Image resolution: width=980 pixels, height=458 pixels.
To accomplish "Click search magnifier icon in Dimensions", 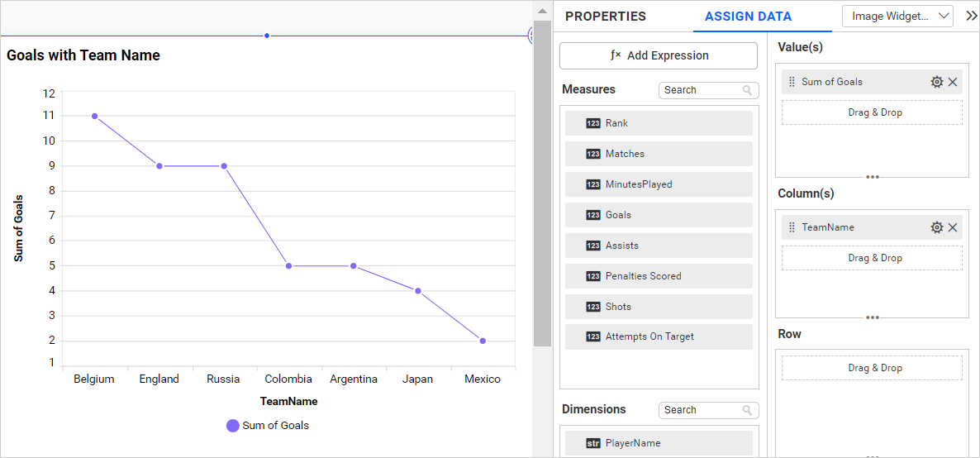I will [748, 410].
